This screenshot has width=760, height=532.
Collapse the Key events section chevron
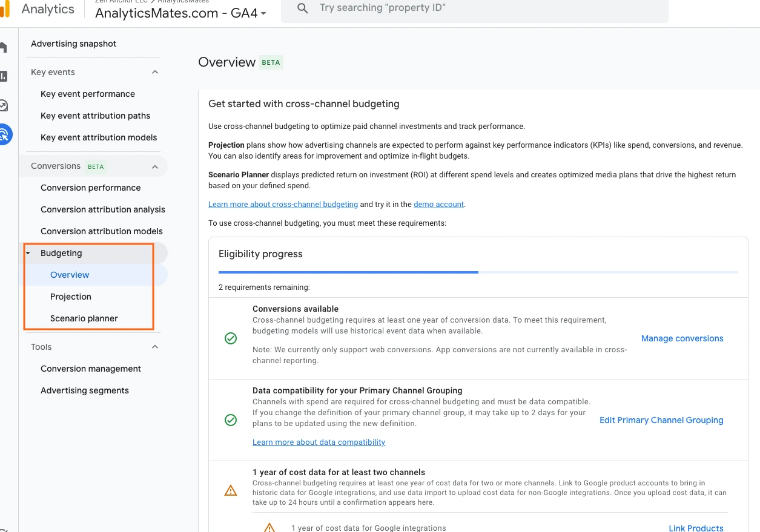pos(155,72)
